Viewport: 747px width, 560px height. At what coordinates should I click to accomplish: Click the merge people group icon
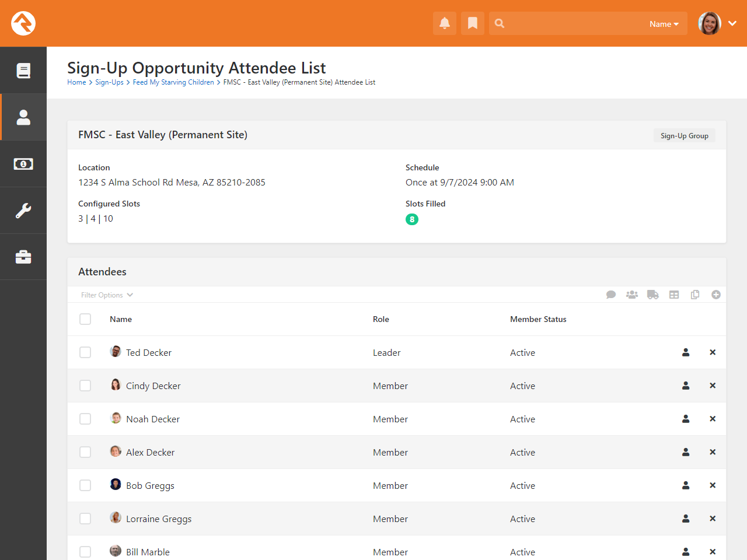coord(632,295)
